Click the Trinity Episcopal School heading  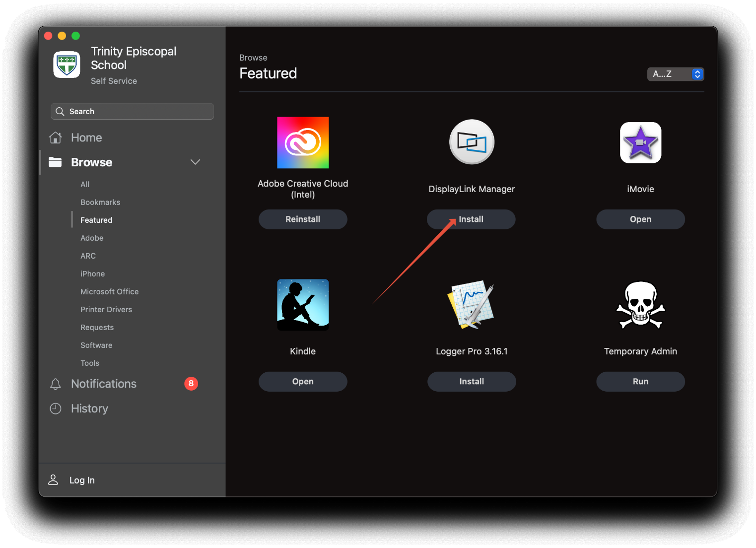tap(134, 58)
